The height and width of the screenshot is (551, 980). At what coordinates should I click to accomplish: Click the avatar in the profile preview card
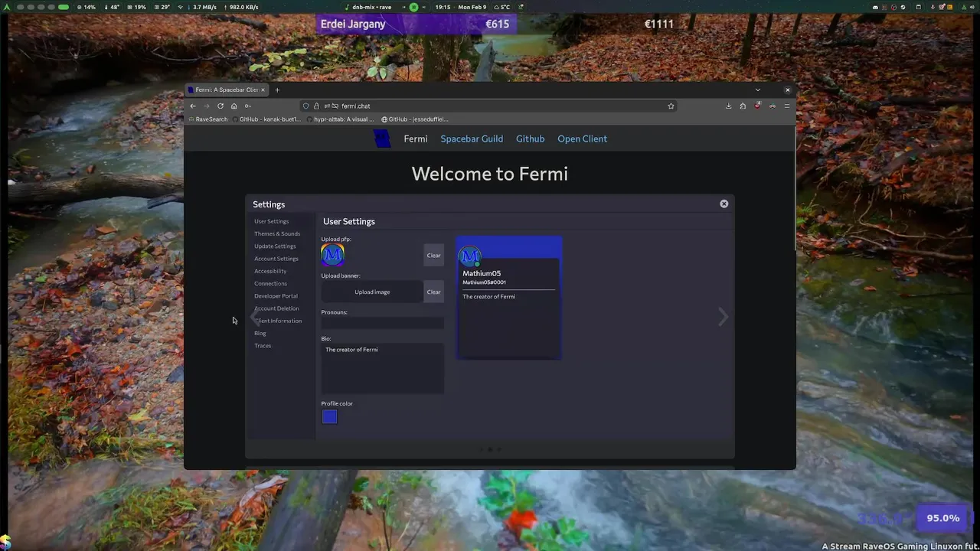click(x=470, y=256)
